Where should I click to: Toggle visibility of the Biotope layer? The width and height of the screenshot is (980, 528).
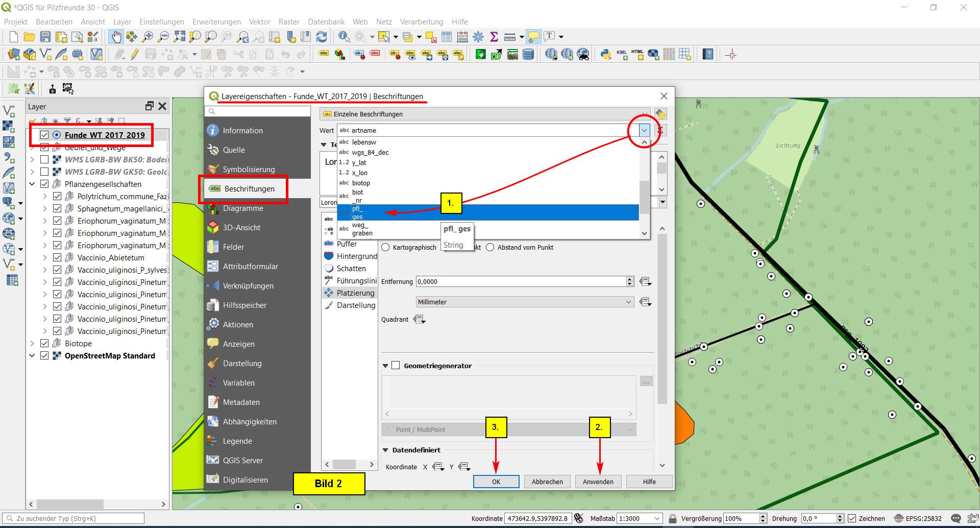44,343
